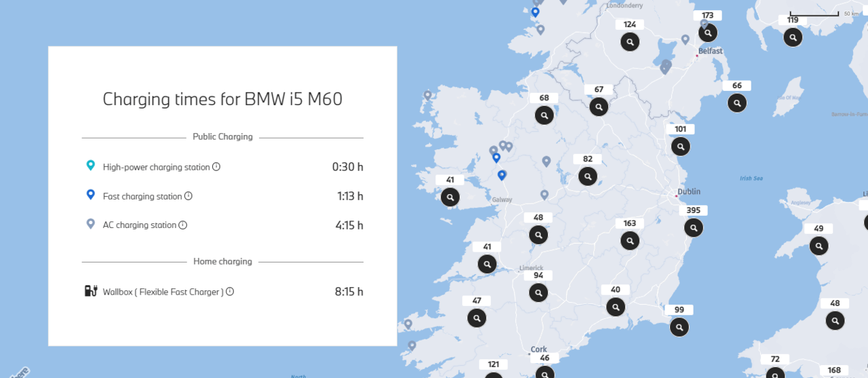This screenshot has height=378, width=868.
Task: Click the "Public Charging" section header
Action: pos(222,136)
